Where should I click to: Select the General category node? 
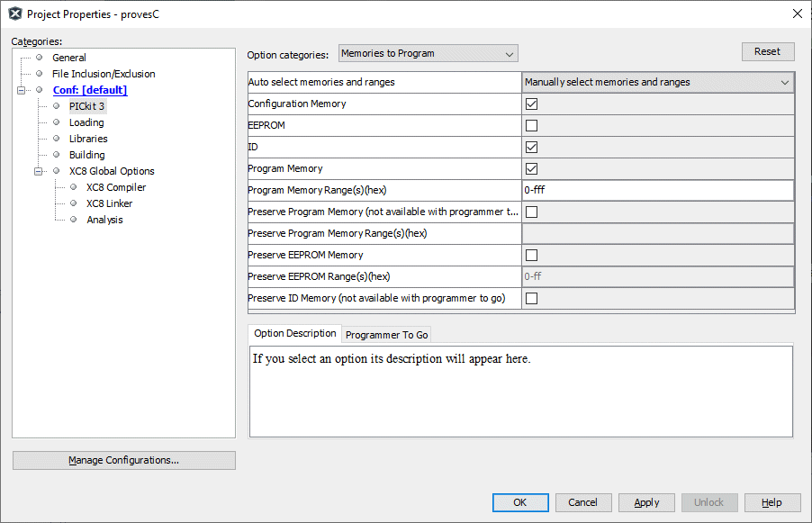point(68,58)
